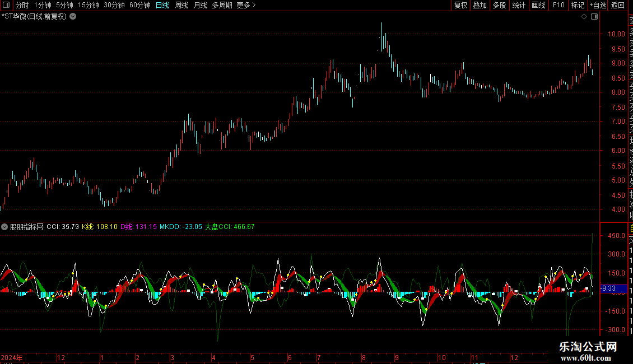Open dropdown next to *ST华微 title
Viewport: 633px width, 364px height.
pos(73,17)
